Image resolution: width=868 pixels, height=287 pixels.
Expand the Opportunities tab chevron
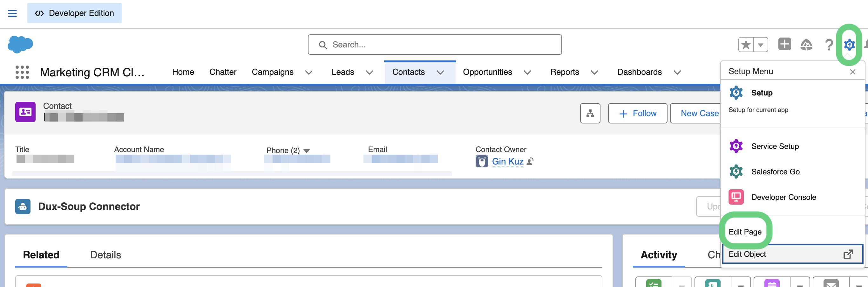[527, 72]
